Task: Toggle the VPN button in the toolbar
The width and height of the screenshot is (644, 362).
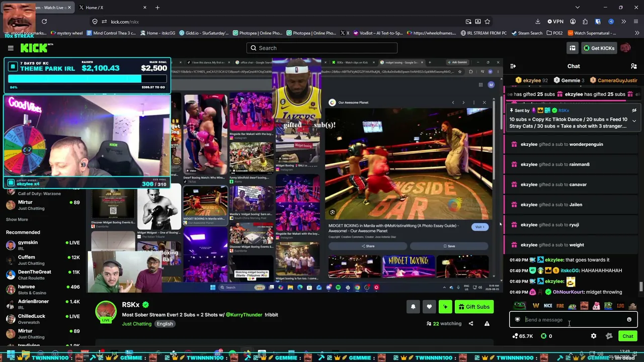Action: pyautogui.click(x=555, y=22)
